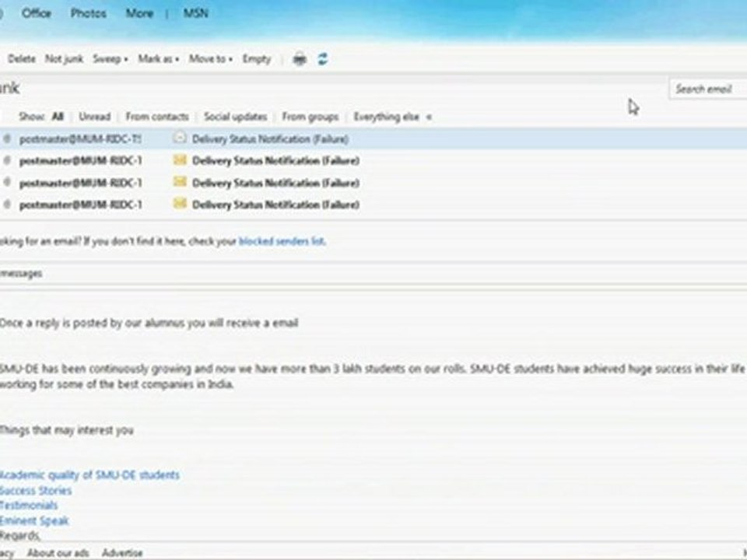Collapse filters with the « arrow
The image size is (747, 560).
click(x=429, y=117)
